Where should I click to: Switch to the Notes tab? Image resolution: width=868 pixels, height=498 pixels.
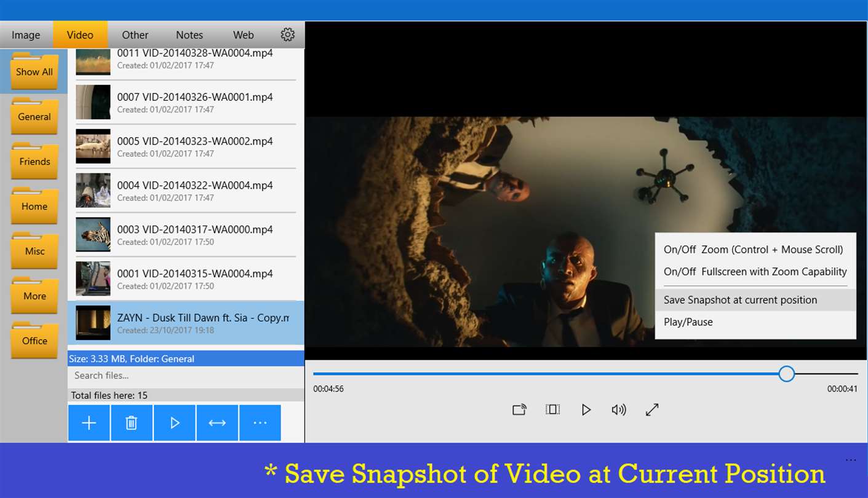pyautogui.click(x=189, y=35)
